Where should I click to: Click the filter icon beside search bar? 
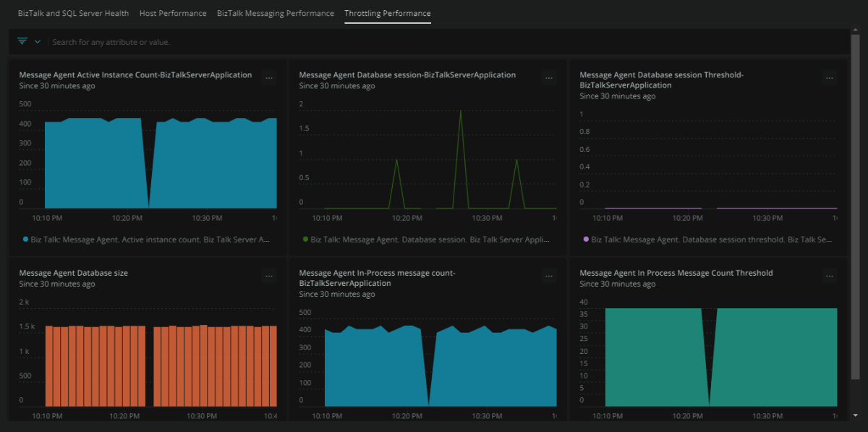(22, 41)
